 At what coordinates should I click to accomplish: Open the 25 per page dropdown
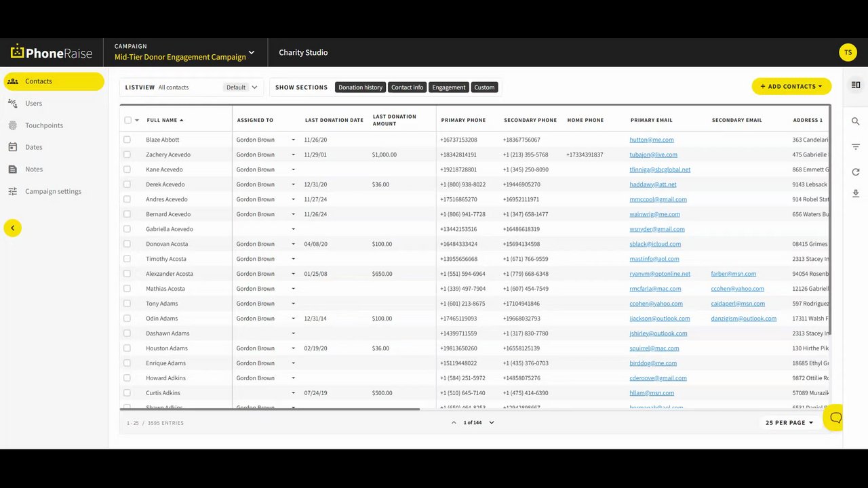point(789,423)
